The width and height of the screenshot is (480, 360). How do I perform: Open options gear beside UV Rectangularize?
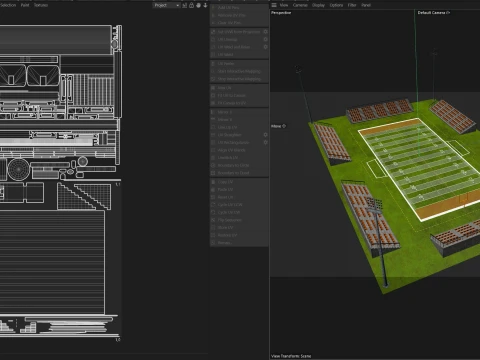(265, 142)
